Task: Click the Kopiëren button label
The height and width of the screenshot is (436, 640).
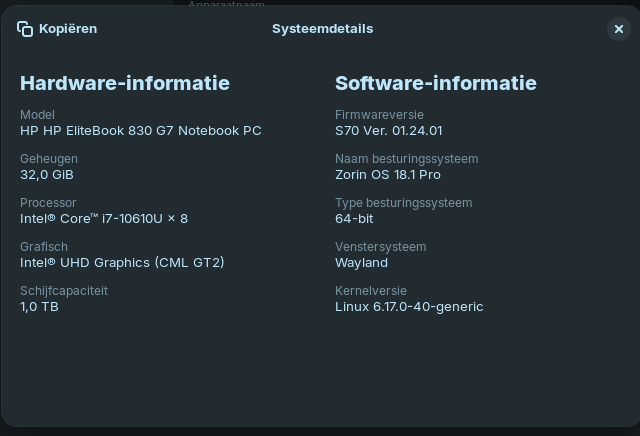Action: click(68, 29)
